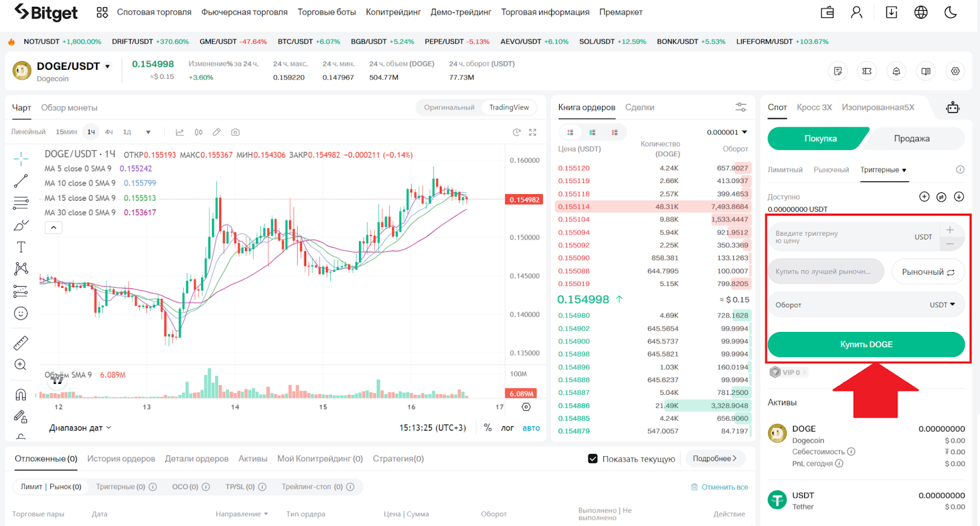Open the guide book icon
Viewport: 980px width, 526px height.
925,72
